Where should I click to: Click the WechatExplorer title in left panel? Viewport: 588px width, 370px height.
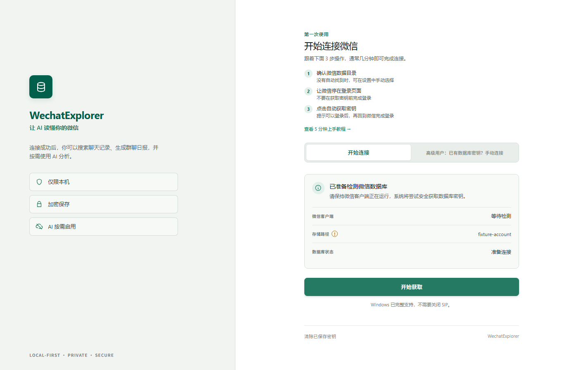(x=66, y=115)
